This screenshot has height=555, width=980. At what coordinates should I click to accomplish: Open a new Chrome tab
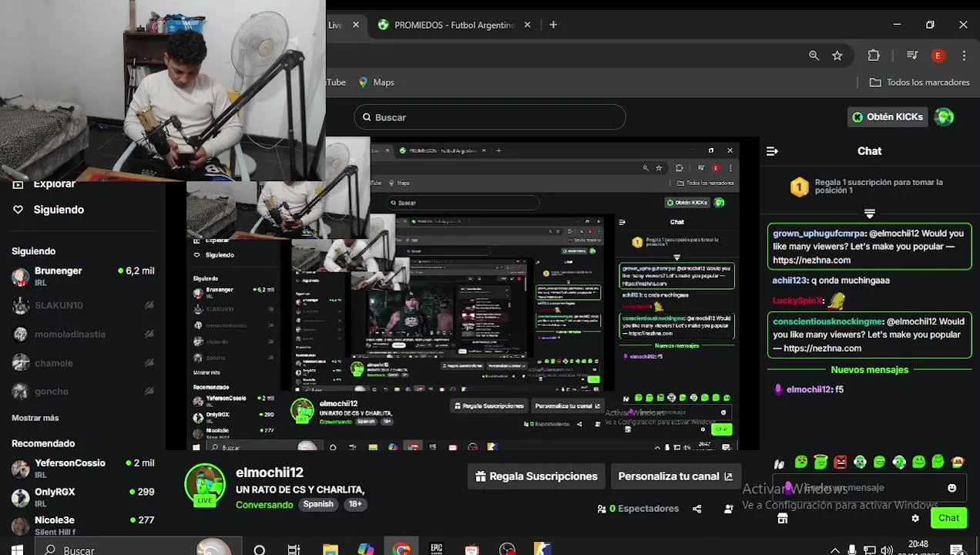553,25
